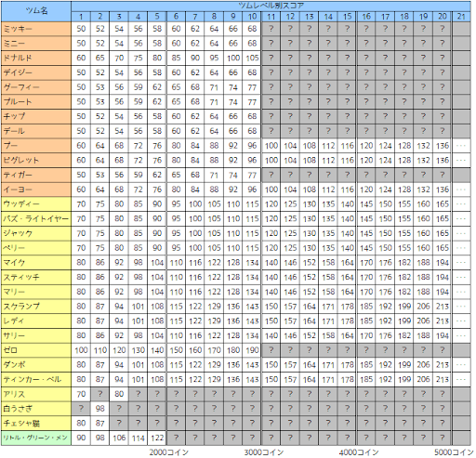Screen dimensions: 476x458
Task: Click the 3000コイン label below table
Action: click(264, 452)
